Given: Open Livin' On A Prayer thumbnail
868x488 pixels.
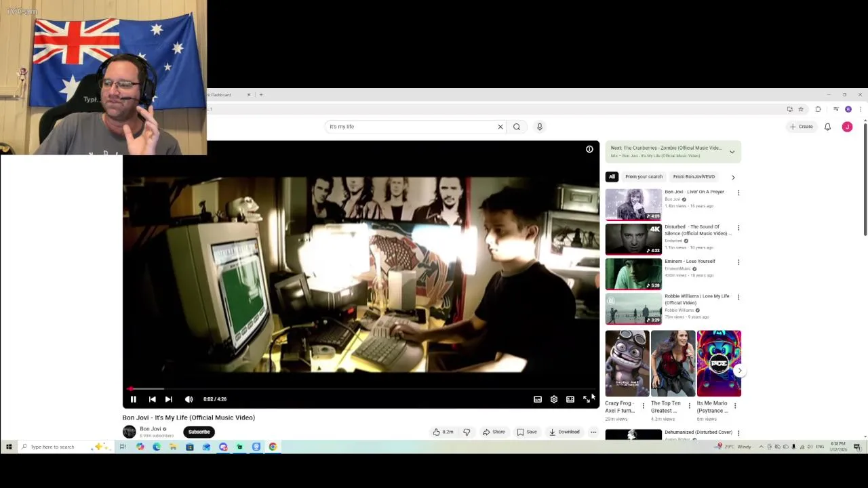Looking at the screenshot, I should [633, 204].
